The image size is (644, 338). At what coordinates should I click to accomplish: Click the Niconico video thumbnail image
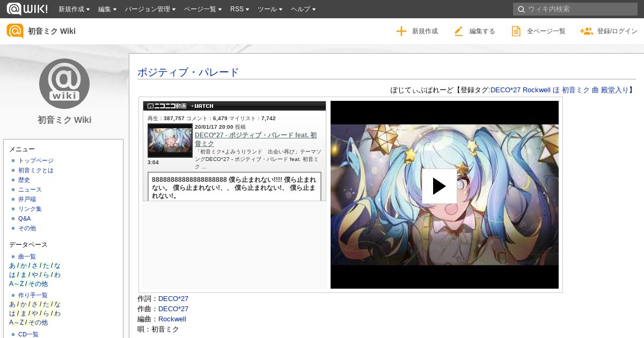pyautogui.click(x=170, y=141)
